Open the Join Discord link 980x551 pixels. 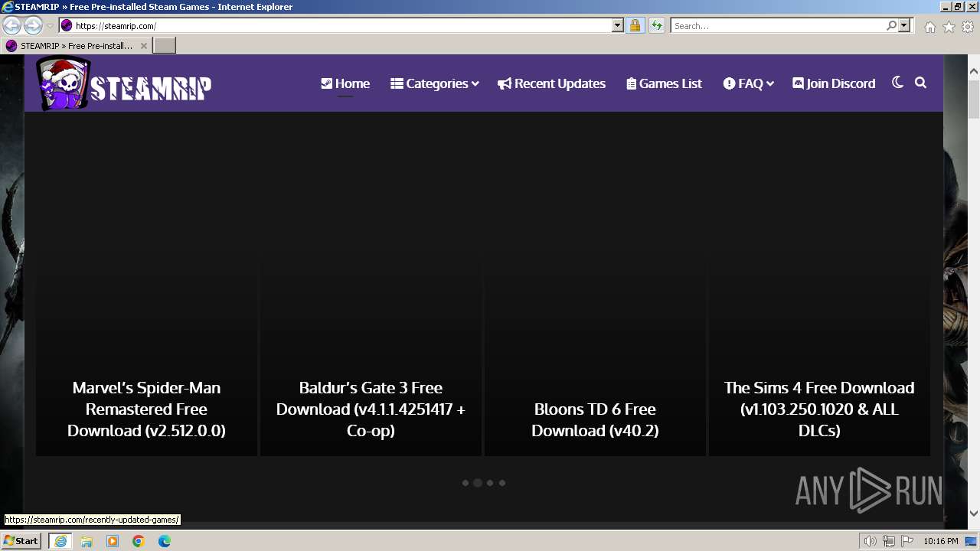pyautogui.click(x=834, y=83)
